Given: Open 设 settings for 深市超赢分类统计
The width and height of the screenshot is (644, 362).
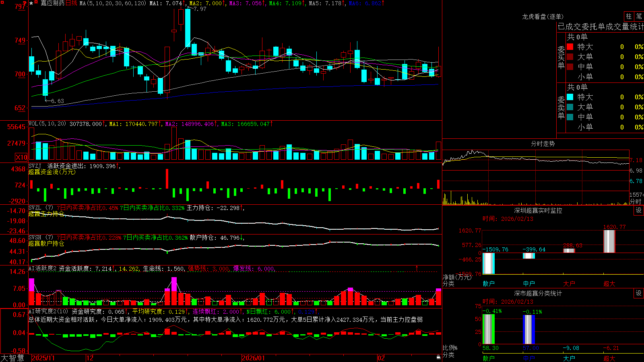Looking at the screenshot, I should click(639, 293).
